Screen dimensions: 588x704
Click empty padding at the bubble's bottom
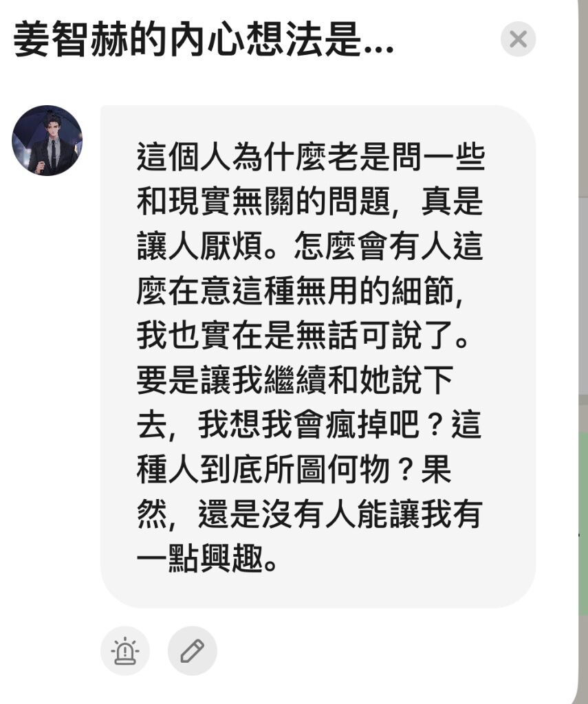pyautogui.click(x=318, y=591)
